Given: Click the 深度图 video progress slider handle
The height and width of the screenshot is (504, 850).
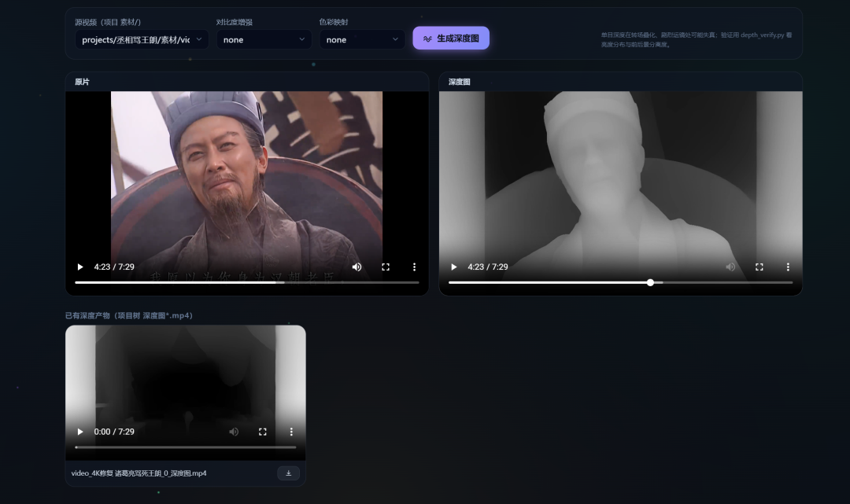Looking at the screenshot, I should [650, 282].
